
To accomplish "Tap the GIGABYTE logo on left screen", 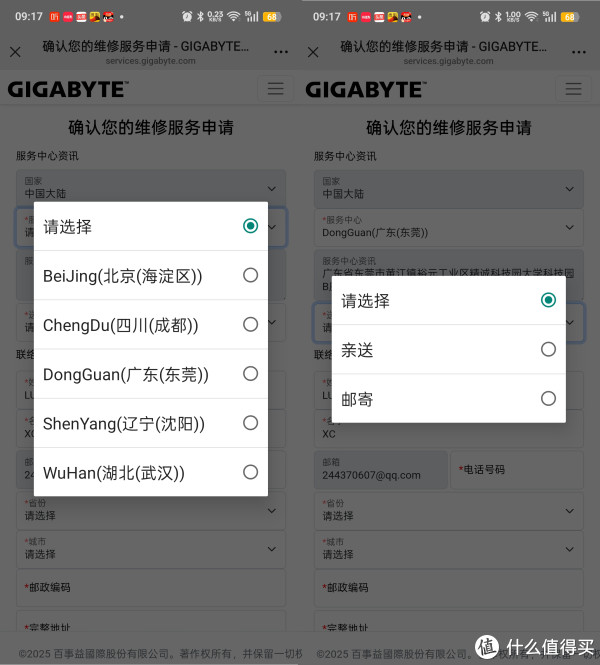I will 68,89.
